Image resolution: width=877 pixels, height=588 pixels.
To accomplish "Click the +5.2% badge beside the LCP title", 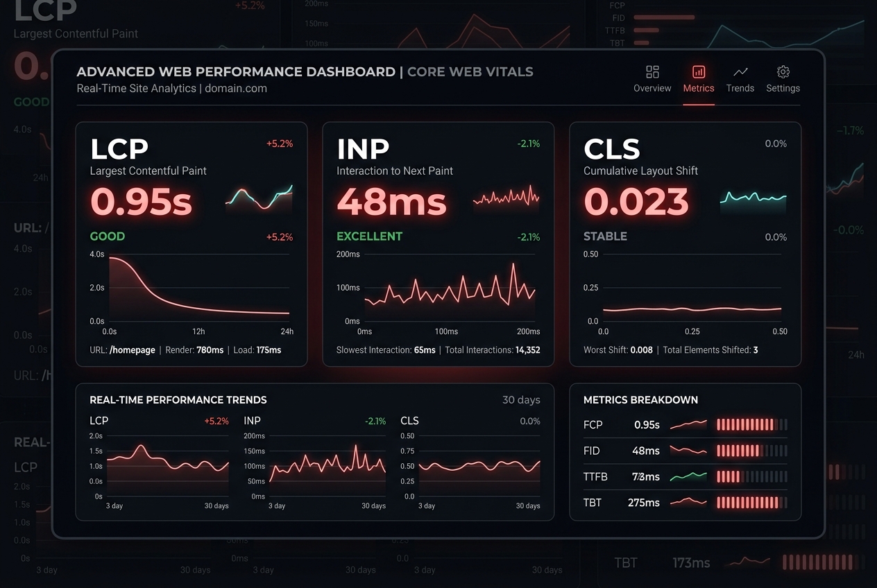I will coord(280,144).
